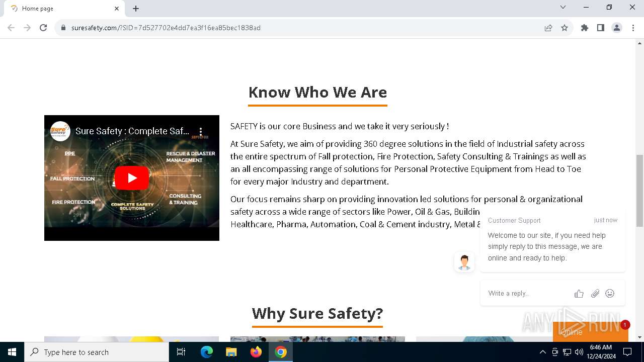Click the Know Who We Are heading
This screenshot has height=362, width=644.
(317, 93)
